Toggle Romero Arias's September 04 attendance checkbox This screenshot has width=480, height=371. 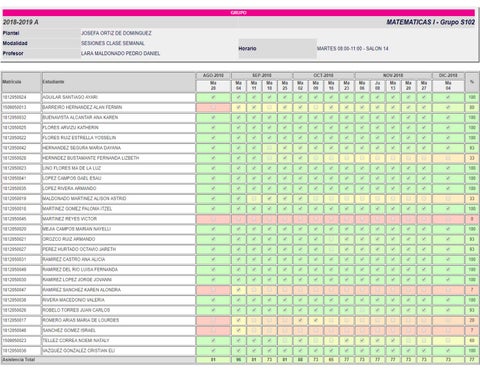(x=238, y=320)
